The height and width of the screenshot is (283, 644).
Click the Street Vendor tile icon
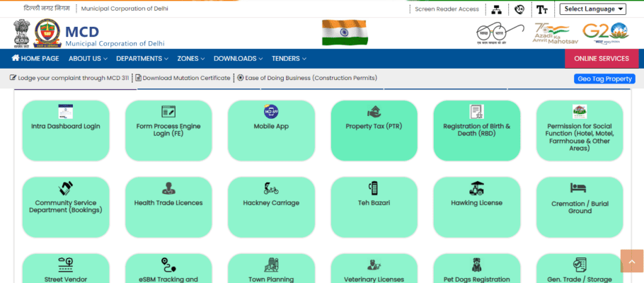point(66,265)
